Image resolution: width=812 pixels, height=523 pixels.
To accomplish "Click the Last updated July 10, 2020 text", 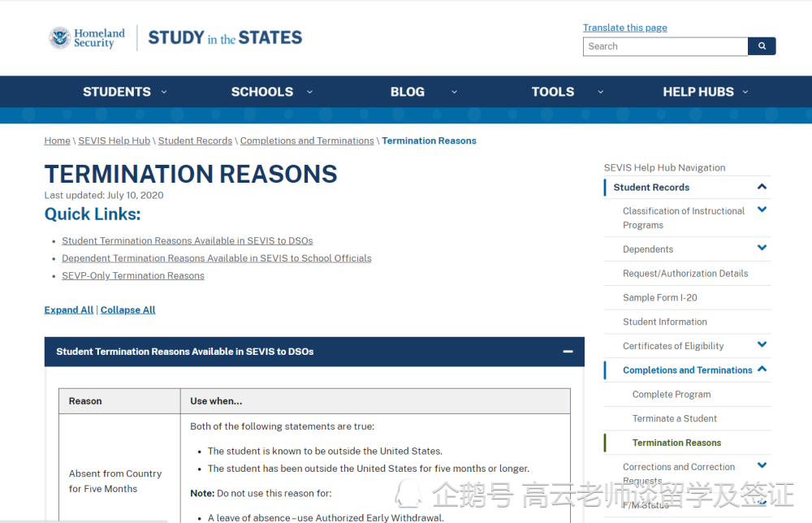I will click(x=104, y=195).
